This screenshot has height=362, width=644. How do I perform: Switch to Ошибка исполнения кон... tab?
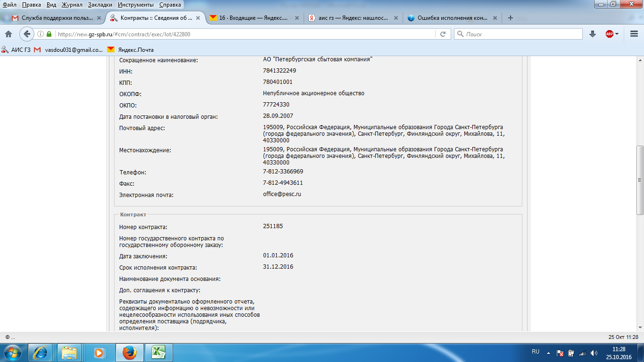pyautogui.click(x=451, y=18)
